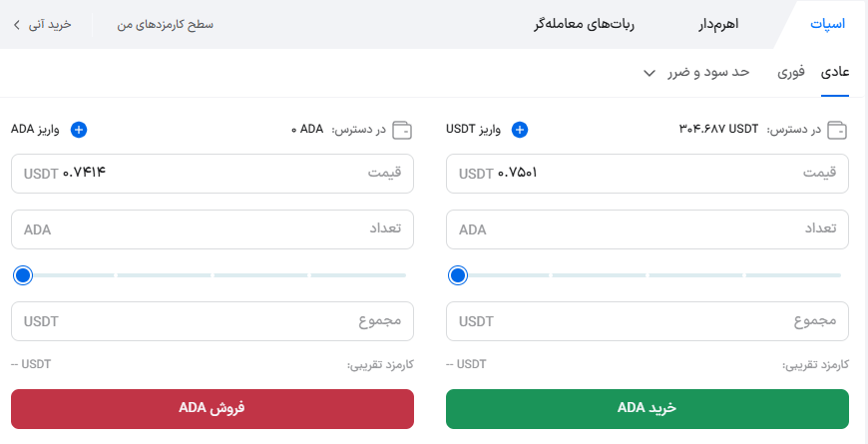Expand the حد سود و ضرر dropdown arrow
Image resolution: width=868 pixels, height=444 pixels.
pyautogui.click(x=650, y=73)
